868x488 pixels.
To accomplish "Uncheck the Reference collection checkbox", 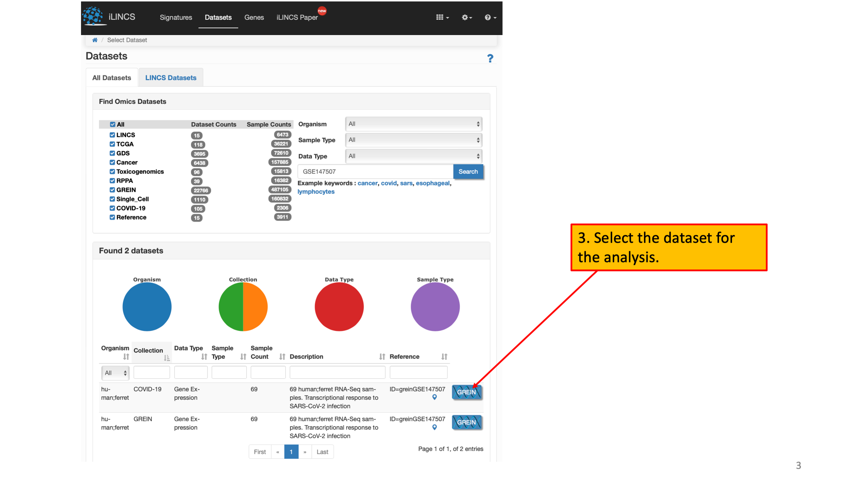I will (112, 217).
